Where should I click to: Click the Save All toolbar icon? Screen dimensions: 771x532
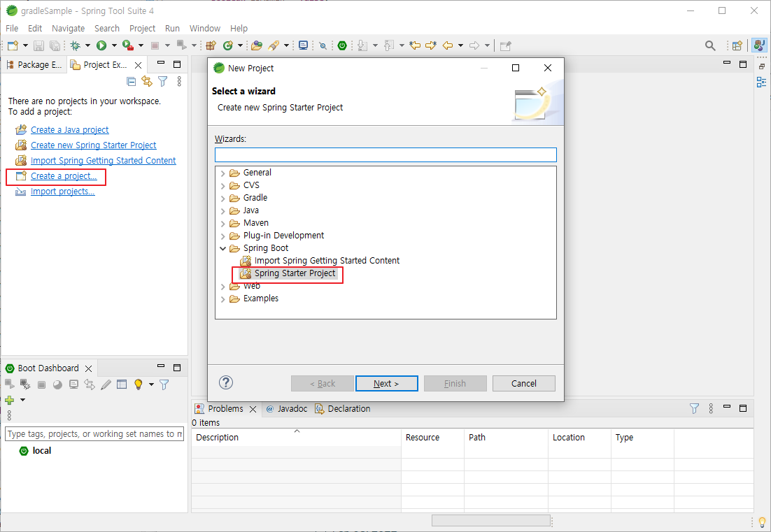tap(55, 45)
